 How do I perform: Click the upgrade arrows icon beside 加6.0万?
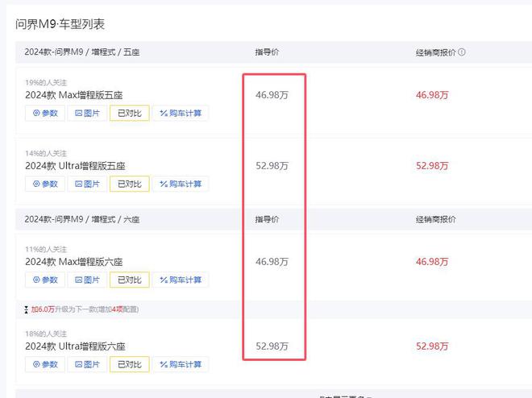(26, 309)
